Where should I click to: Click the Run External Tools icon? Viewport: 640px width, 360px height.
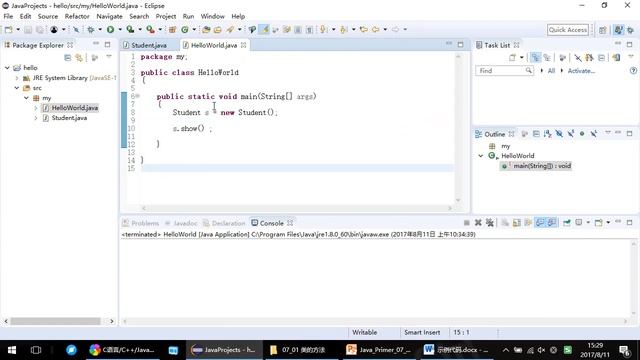[150, 29]
